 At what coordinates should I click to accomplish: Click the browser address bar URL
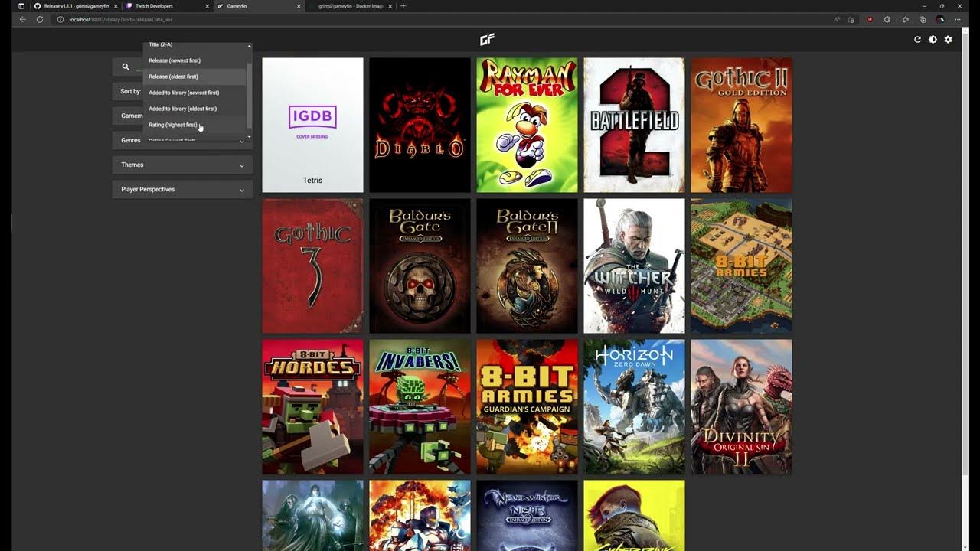[x=121, y=19]
